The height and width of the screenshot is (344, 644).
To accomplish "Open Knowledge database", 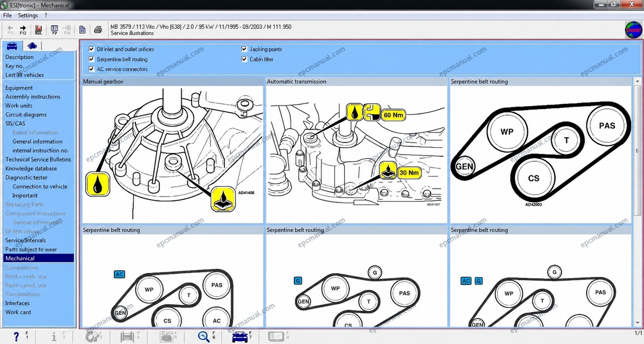I will (x=31, y=168).
